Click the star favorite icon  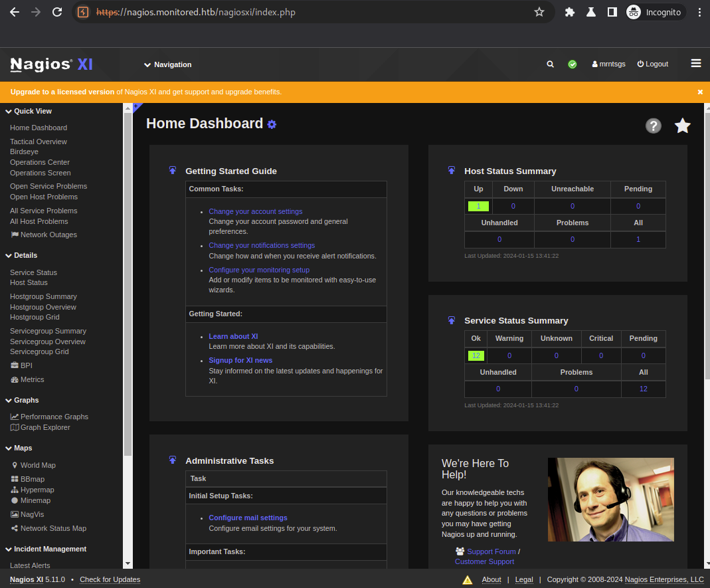coord(682,126)
